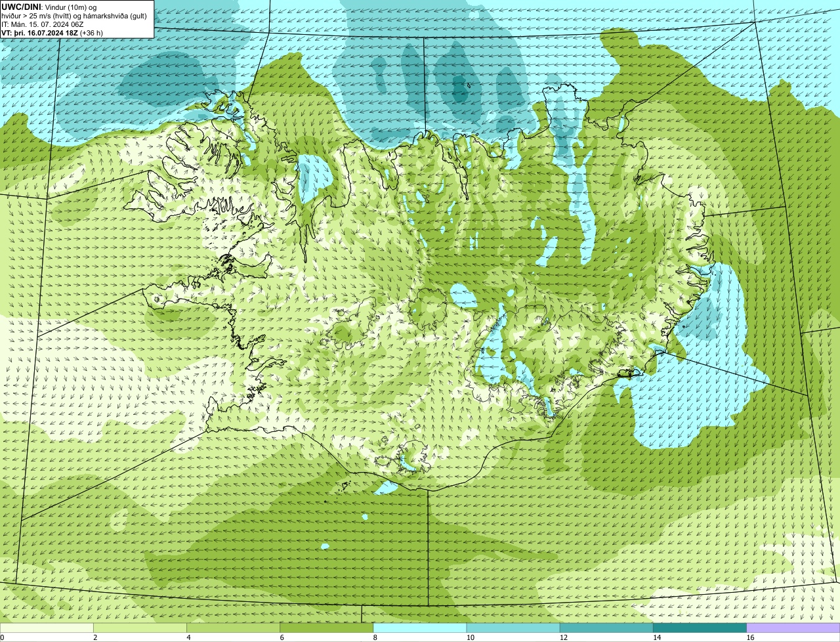Select the 8–10 m/s light cyan swatch
840x642 pixels.
[420, 628]
